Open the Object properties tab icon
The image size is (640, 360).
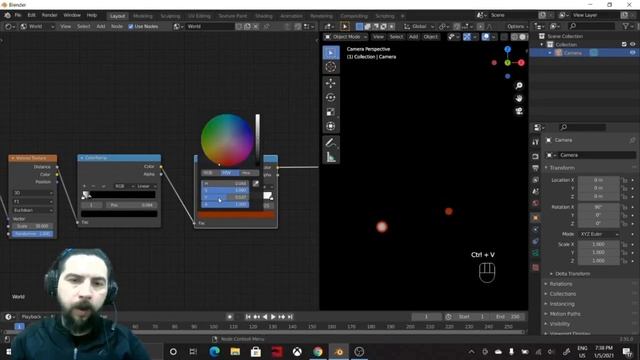(x=536, y=218)
